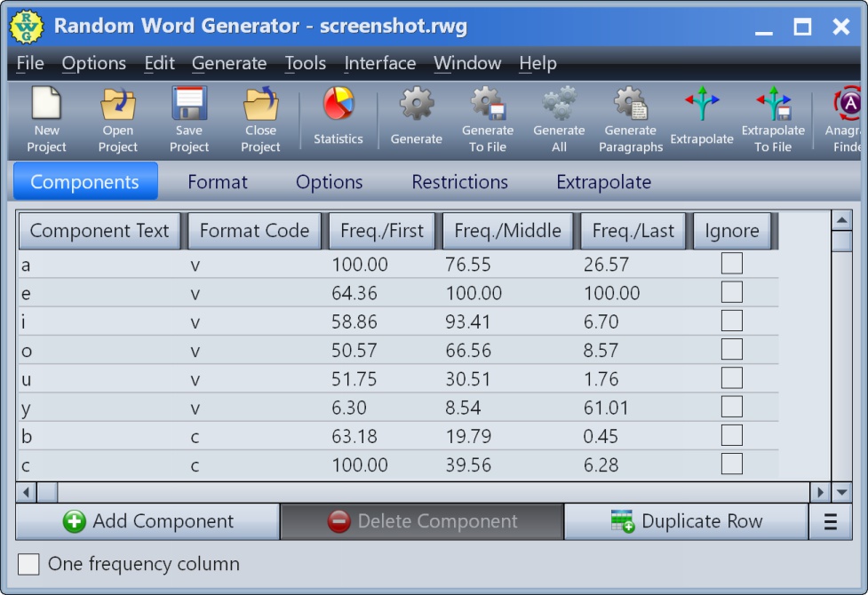The height and width of the screenshot is (595, 868).
Task: Switch to the Restrictions tab
Action: [x=459, y=181]
